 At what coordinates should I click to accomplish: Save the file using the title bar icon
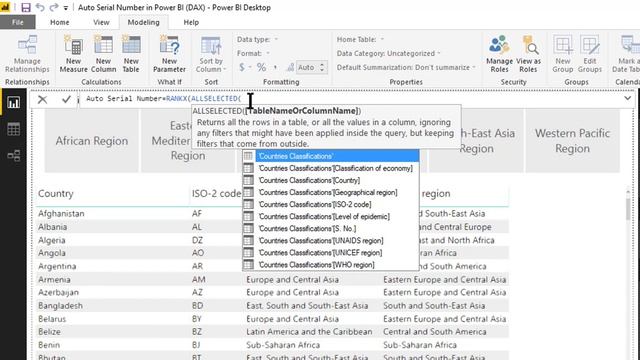tap(26, 7)
